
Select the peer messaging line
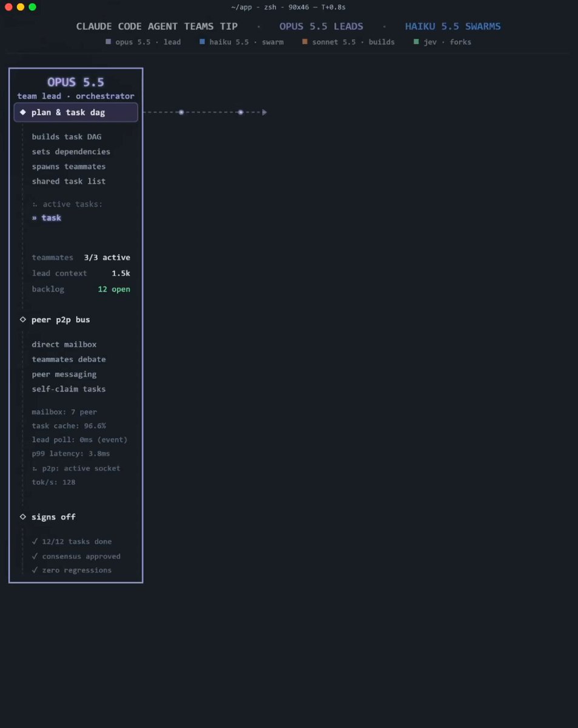point(64,374)
